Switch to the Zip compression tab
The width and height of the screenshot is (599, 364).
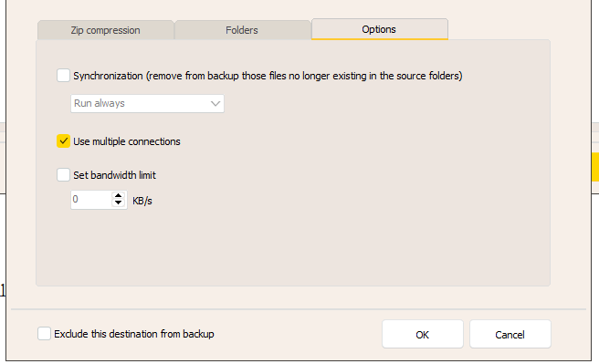(x=105, y=30)
